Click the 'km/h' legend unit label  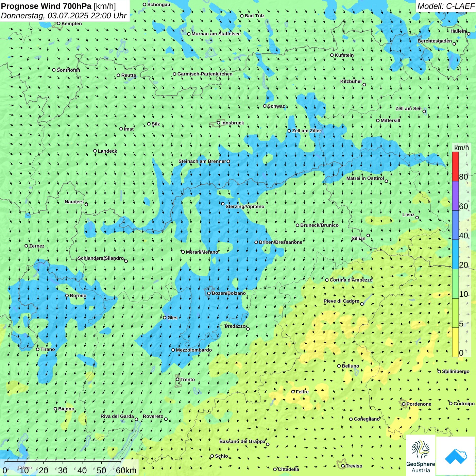tap(461, 148)
